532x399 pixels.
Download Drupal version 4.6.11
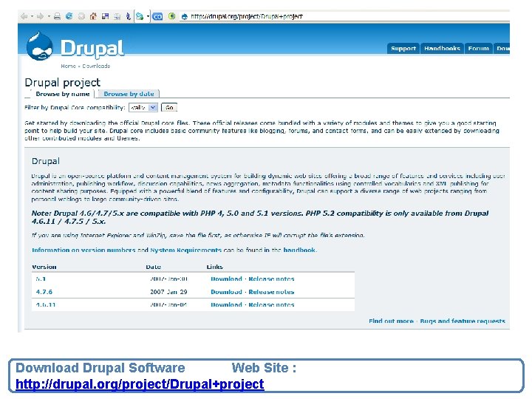click(226, 304)
